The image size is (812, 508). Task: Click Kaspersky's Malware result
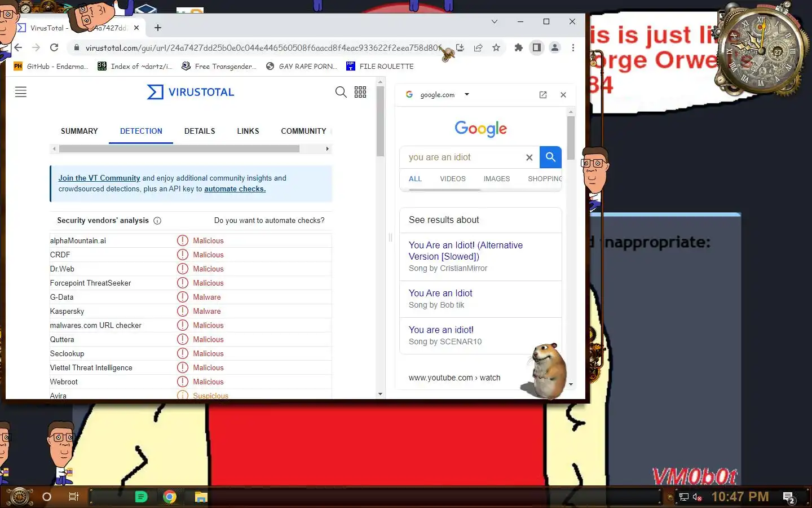tap(207, 311)
